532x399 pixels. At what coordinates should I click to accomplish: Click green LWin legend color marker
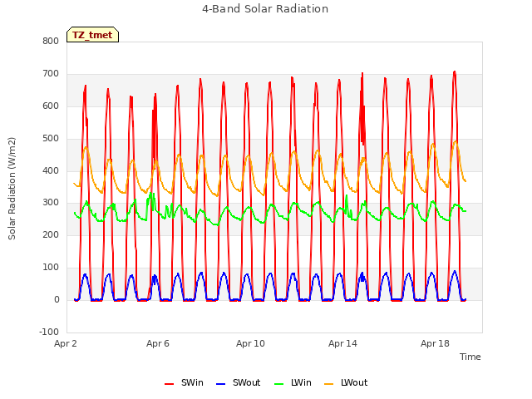[x=278, y=384]
